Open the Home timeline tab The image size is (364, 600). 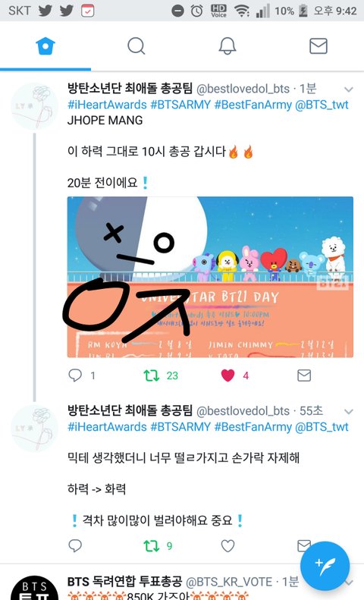pos(45,46)
